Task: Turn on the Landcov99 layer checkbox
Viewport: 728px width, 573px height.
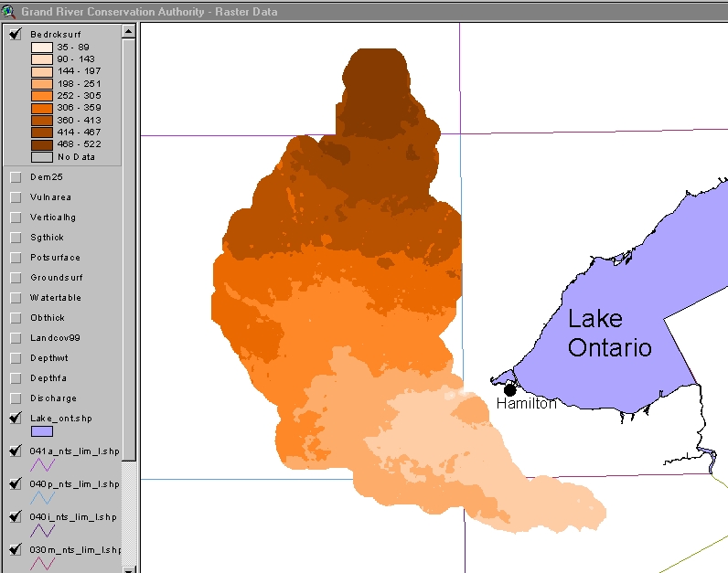Action: (16, 338)
